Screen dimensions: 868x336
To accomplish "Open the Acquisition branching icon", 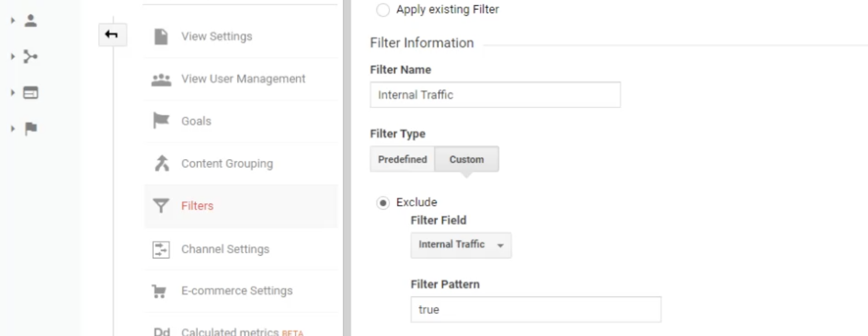I will point(30,56).
